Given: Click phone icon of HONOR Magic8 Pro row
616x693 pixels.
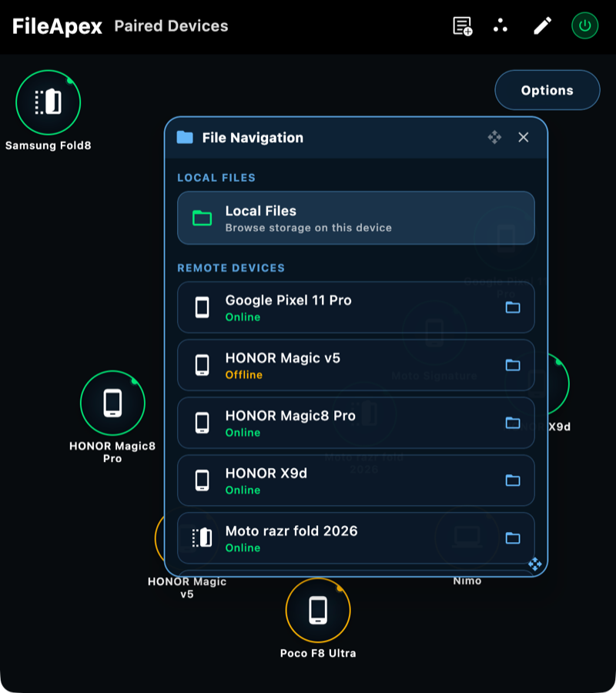Looking at the screenshot, I should pyautogui.click(x=203, y=423).
